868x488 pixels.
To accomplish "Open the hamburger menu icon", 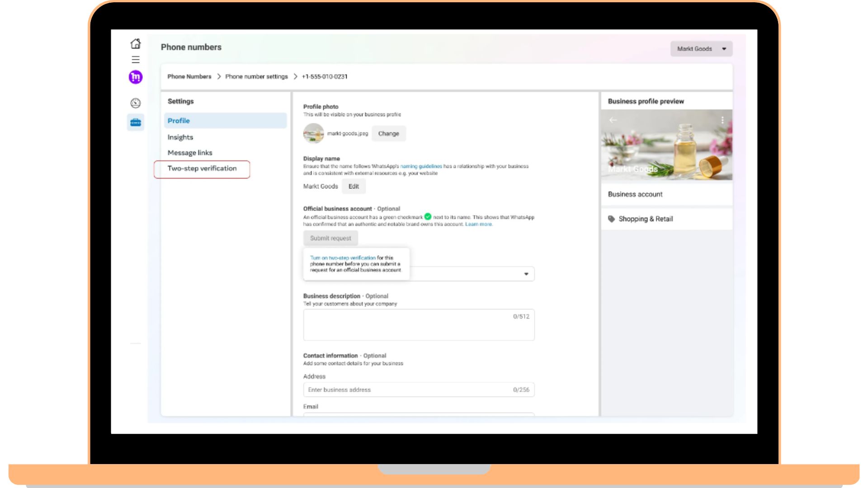I will click(x=136, y=60).
